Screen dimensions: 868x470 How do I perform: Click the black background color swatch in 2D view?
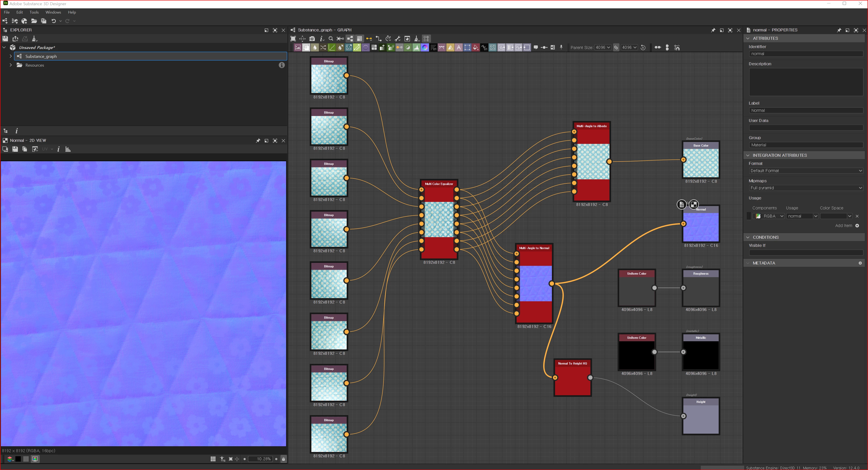18,459
